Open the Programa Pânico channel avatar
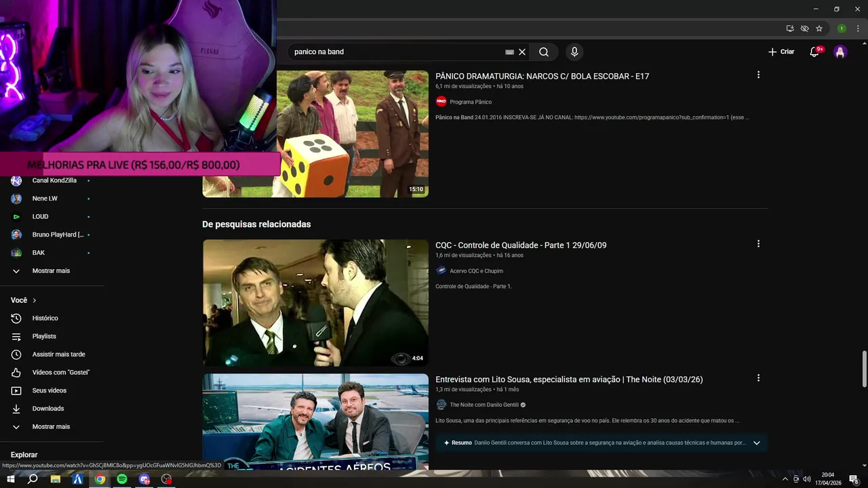The width and height of the screenshot is (868, 488). pyautogui.click(x=441, y=102)
